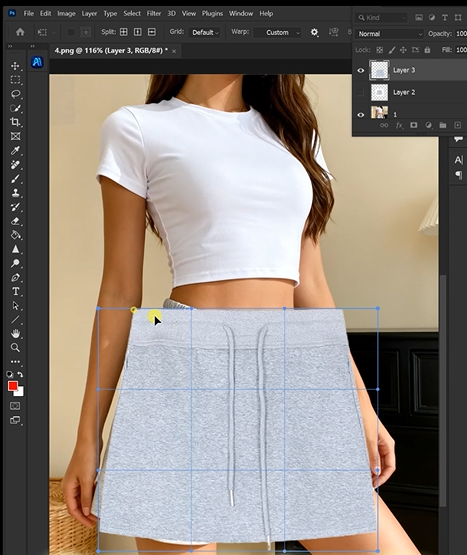Select the Rectangular Marquee tool
Screen dimensions: 467x555
15,80
